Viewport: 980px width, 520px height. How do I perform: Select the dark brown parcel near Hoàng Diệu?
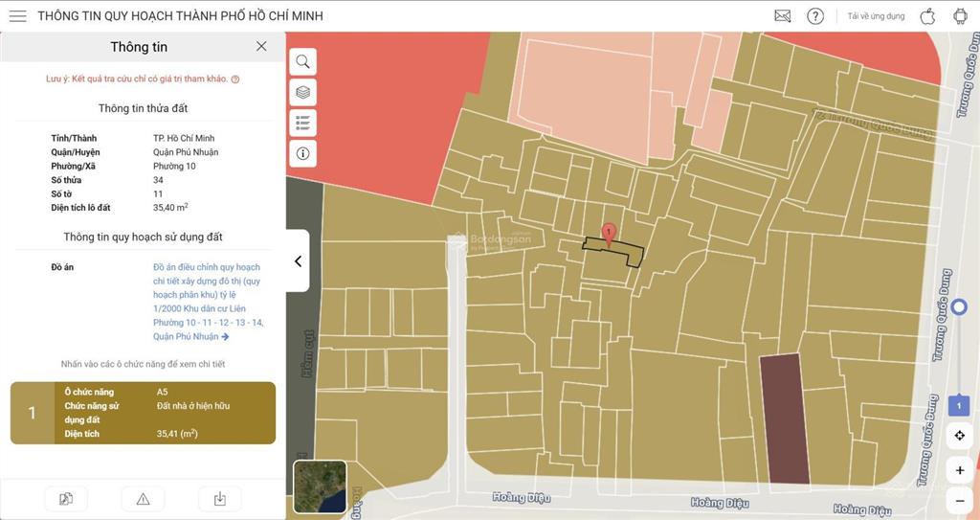pyautogui.click(x=785, y=418)
